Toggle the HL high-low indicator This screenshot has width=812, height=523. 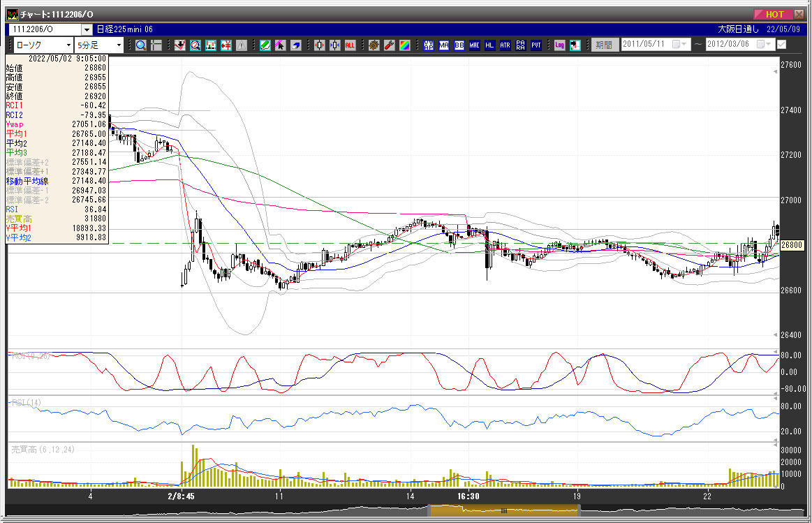(x=490, y=45)
